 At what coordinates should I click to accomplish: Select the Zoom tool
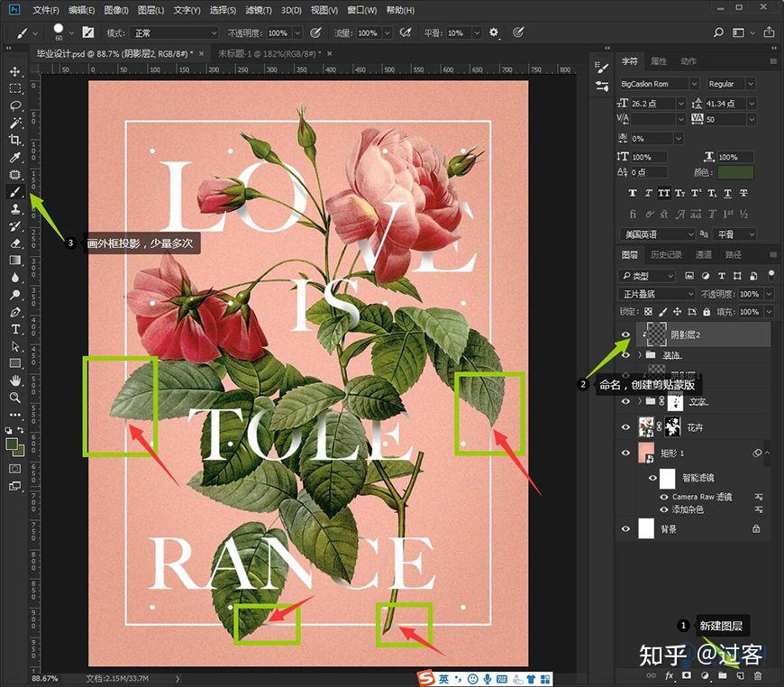pos(15,398)
